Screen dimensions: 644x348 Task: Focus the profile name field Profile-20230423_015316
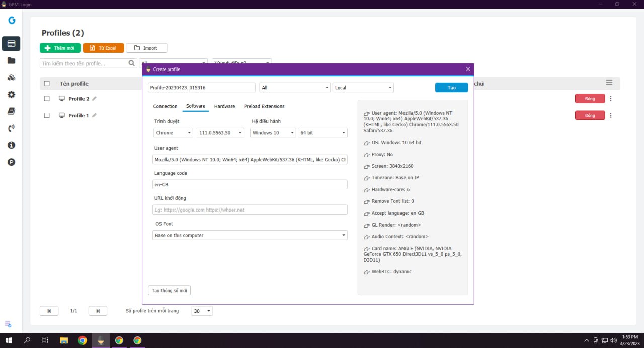(x=202, y=88)
